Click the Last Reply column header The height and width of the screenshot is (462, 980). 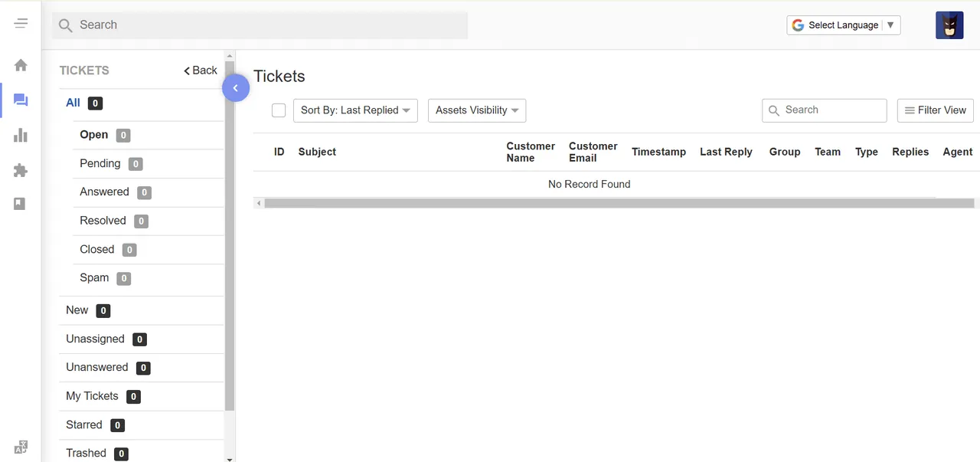pyautogui.click(x=726, y=152)
